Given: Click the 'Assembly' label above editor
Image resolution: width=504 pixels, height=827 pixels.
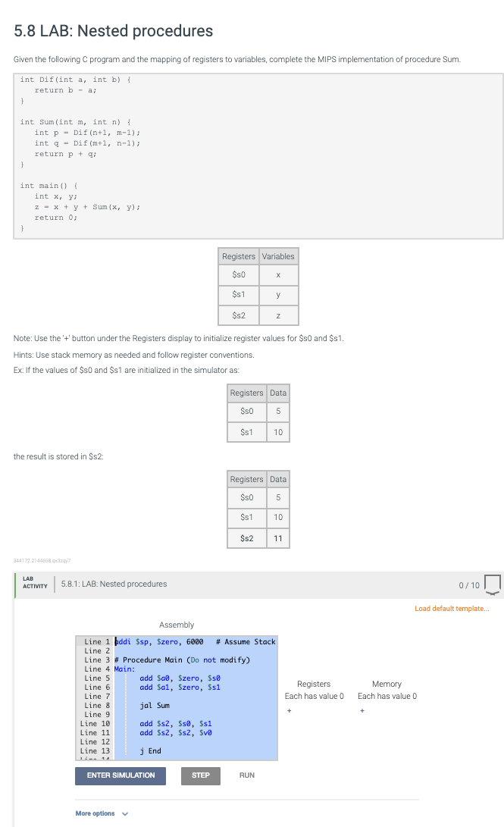Looking at the screenshot, I should [x=177, y=625].
